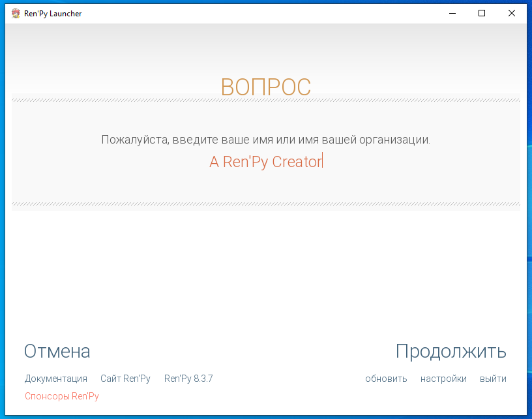532x419 pixels.
Task: Continue with the Продолжить button
Action: pos(451,352)
